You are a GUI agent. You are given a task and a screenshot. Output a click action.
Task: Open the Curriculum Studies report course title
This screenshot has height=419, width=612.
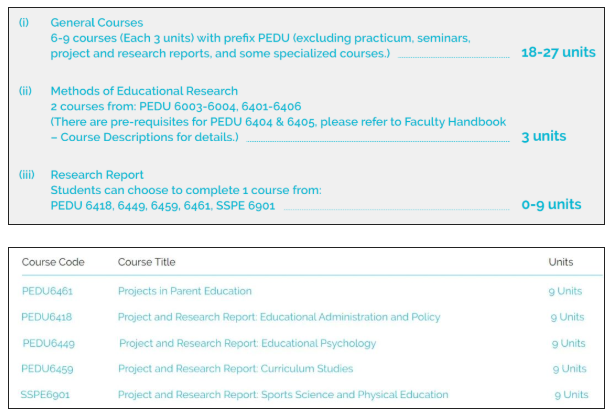tap(235, 369)
